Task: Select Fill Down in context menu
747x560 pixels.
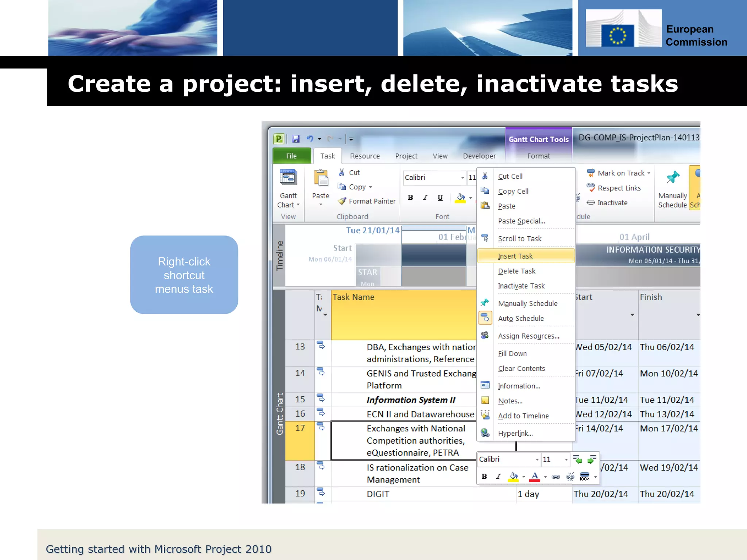Action: (x=526, y=353)
